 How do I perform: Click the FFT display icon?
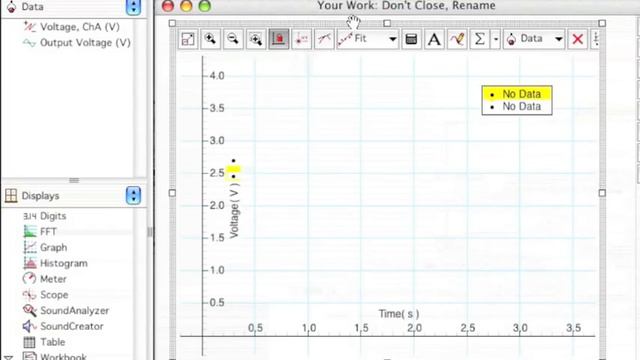click(29, 231)
